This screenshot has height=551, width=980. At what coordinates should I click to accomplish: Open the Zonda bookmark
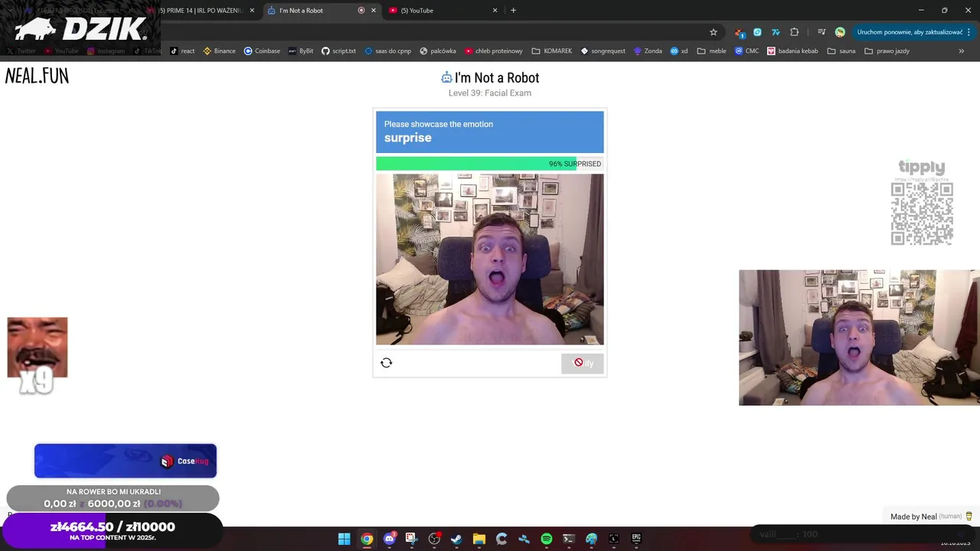tap(647, 51)
